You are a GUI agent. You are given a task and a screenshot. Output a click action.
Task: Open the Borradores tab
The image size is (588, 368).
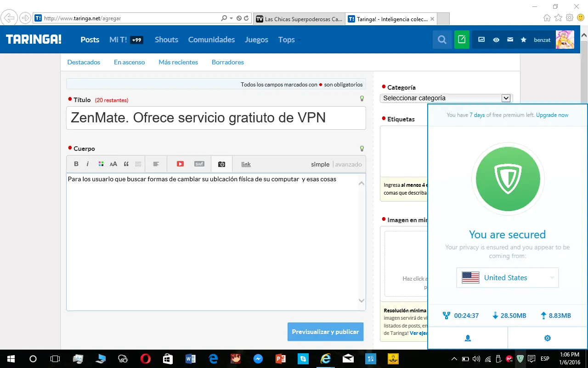coord(228,62)
